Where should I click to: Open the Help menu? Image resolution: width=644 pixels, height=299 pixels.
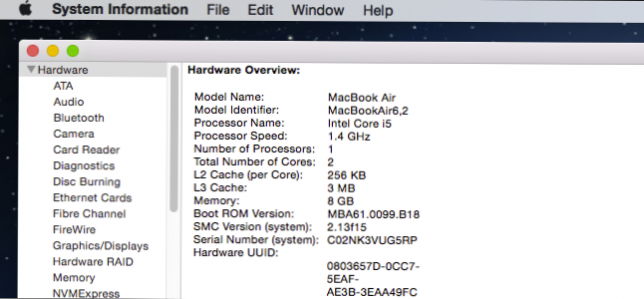[x=378, y=10]
